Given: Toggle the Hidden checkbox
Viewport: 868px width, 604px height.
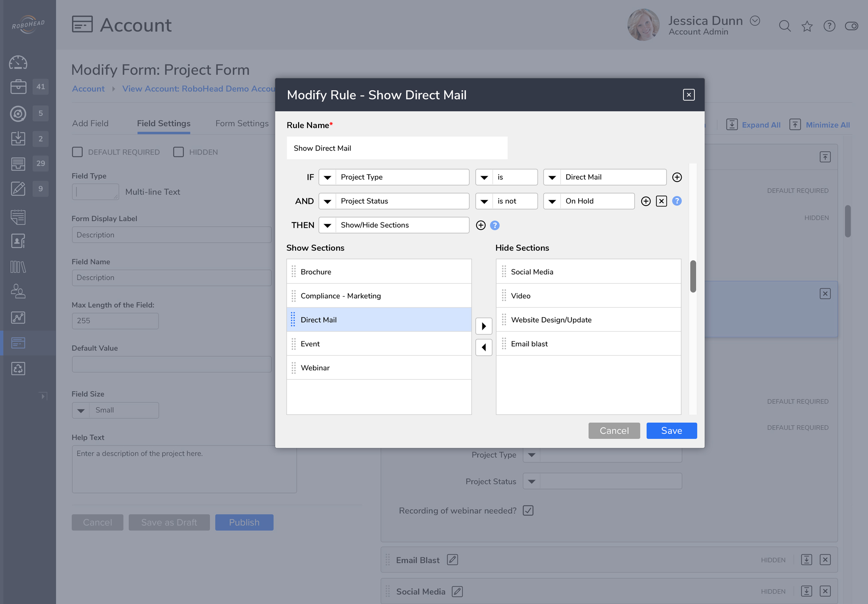Looking at the screenshot, I should pos(178,152).
